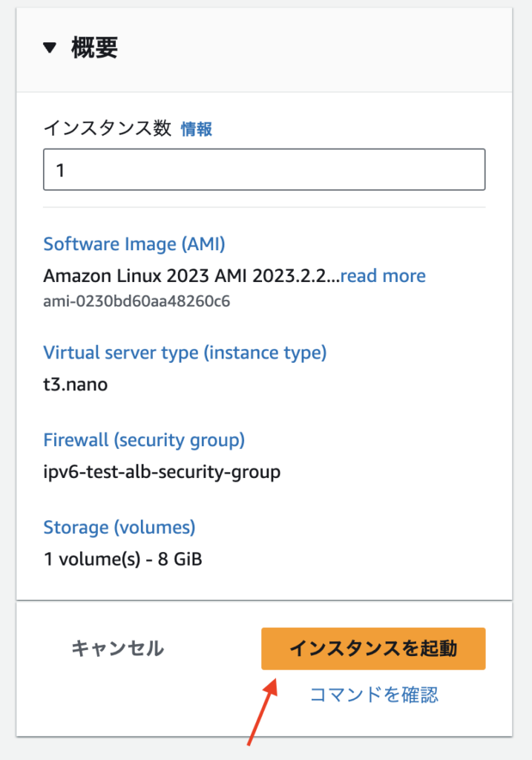Open the Storage (volumes) link
The height and width of the screenshot is (760, 532).
tap(119, 527)
